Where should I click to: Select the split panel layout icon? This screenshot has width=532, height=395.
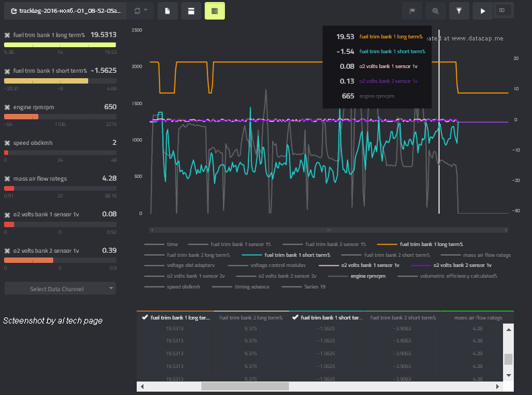pos(191,11)
